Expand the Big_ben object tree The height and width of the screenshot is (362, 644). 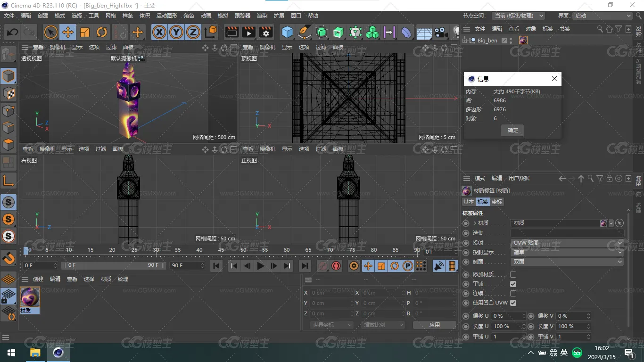[x=465, y=41]
